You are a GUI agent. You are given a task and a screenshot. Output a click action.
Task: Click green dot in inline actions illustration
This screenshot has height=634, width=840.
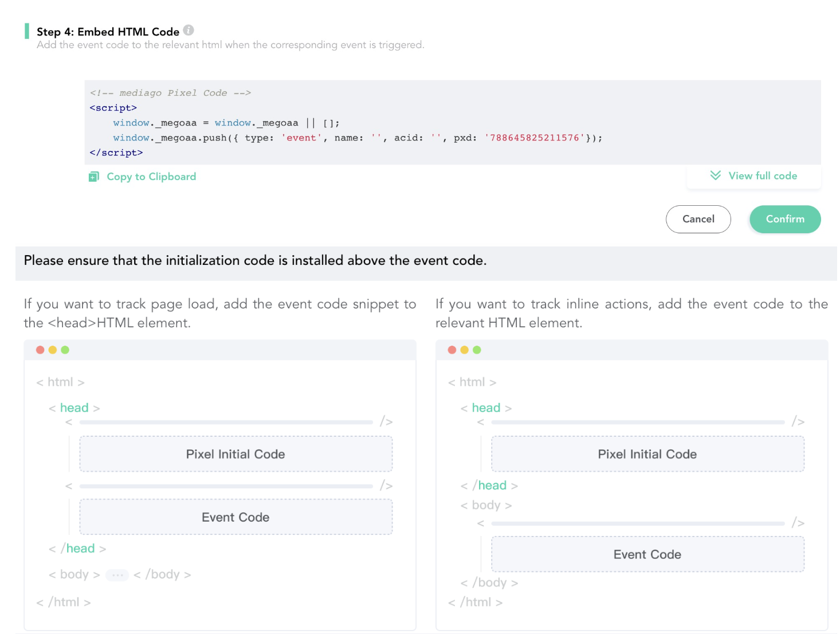click(477, 350)
